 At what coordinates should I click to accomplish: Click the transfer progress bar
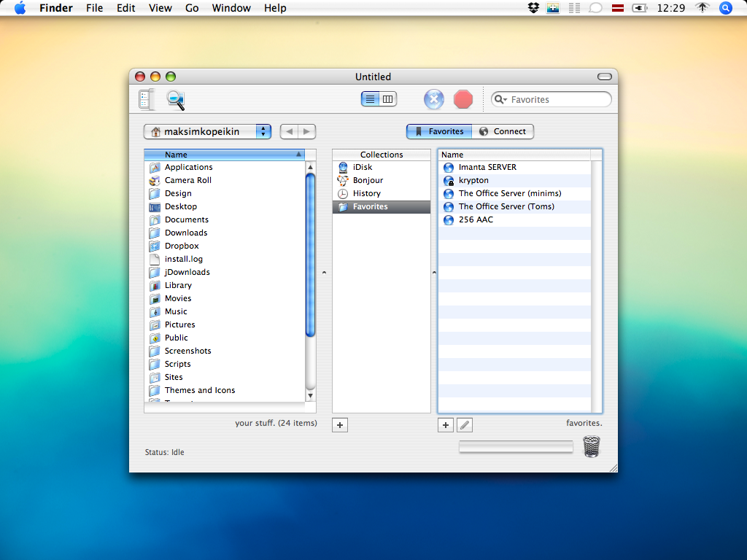[x=516, y=447]
